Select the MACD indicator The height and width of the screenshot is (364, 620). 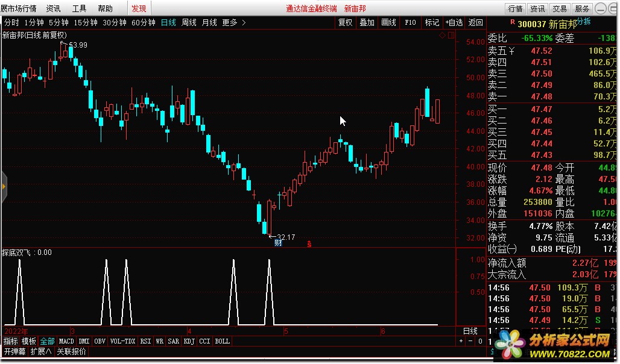tap(66, 341)
